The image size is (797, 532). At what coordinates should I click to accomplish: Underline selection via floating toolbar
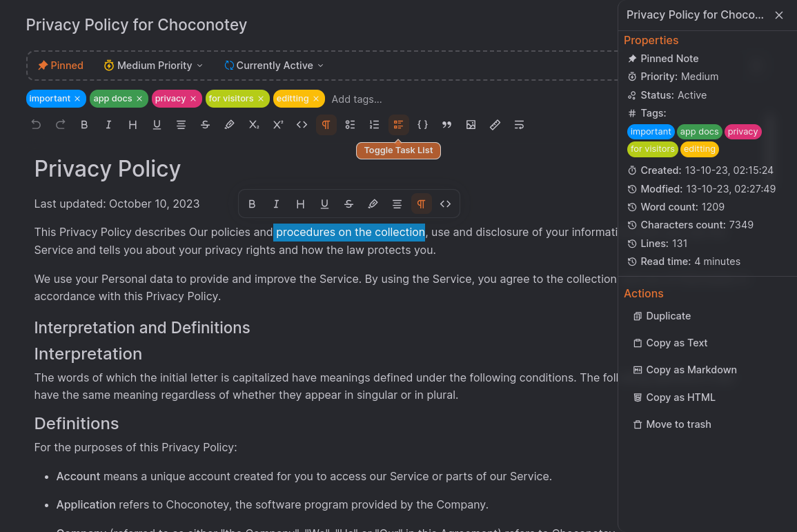tap(324, 204)
